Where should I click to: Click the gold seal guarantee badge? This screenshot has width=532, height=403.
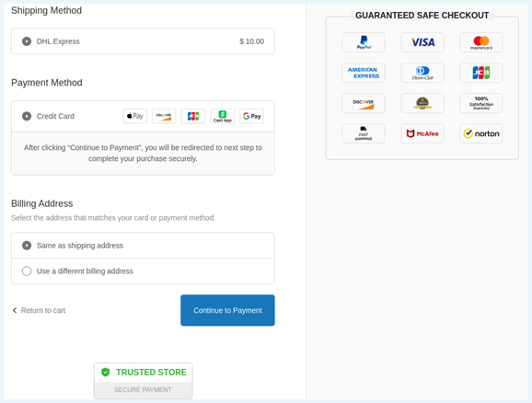422,103
